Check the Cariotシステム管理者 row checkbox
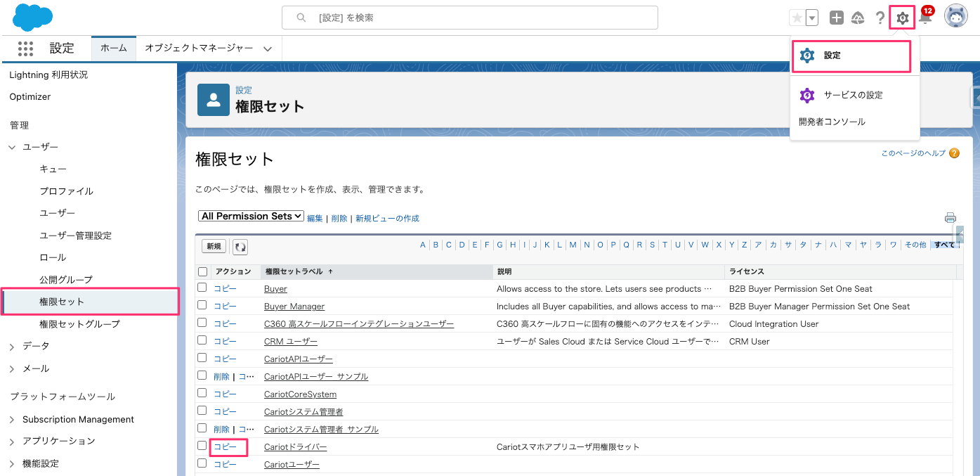The width and height of the screenshot is (980, 476). pyautogui.click(x=202, y=411)
